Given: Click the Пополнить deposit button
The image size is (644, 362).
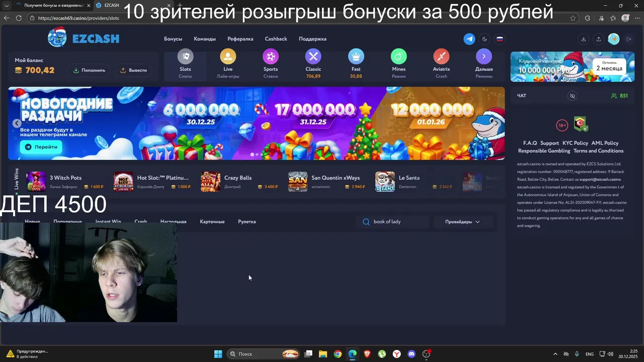Looking at the screenshot, I should (89, 70).
